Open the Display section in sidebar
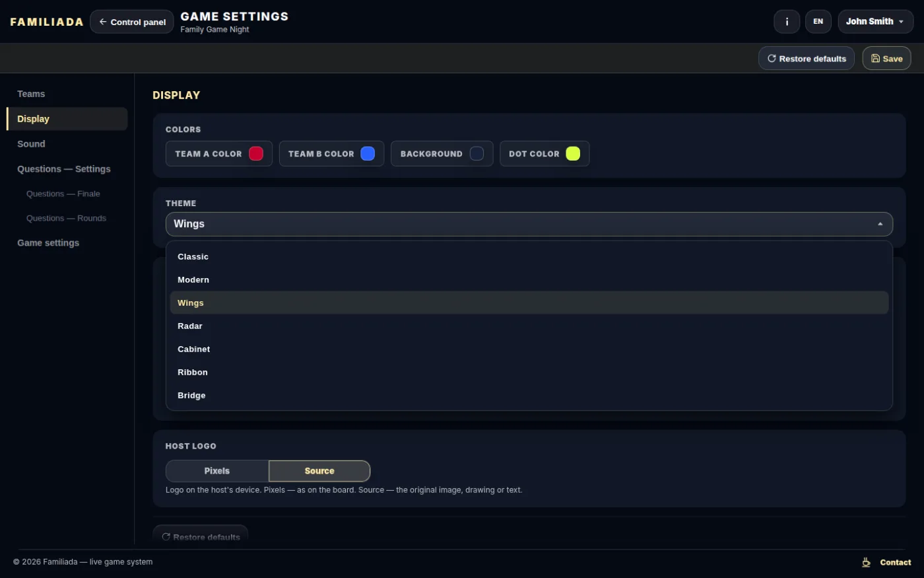 pyautogui.click(x=67, y=119)
